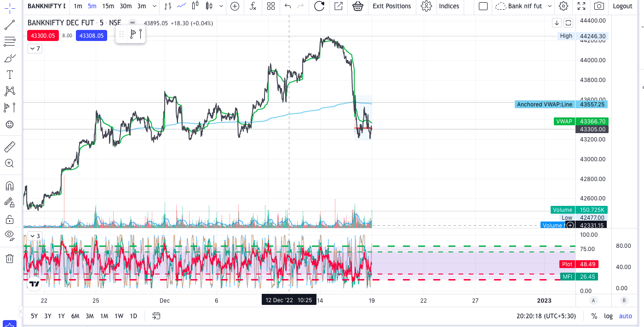Viewport: 644px width, 327px height.
Task: Activate the zoom-in magnifier tool
Action: pyautogui.click(x=10, y=163)
